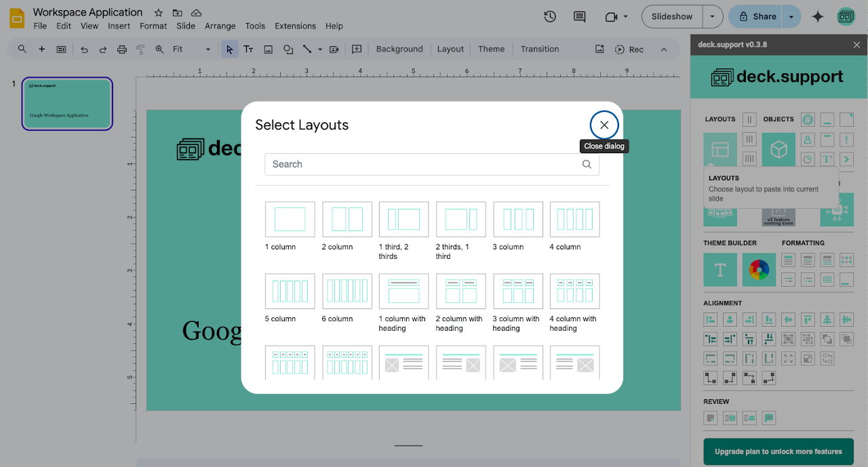Choose the 1 column layout thumbnail

coord(290,219)
